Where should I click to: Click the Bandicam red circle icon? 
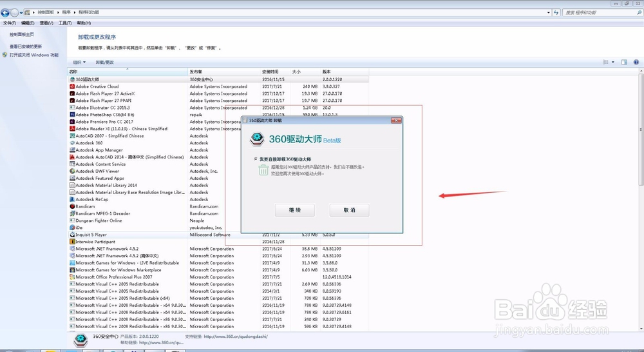pos(72,206)
